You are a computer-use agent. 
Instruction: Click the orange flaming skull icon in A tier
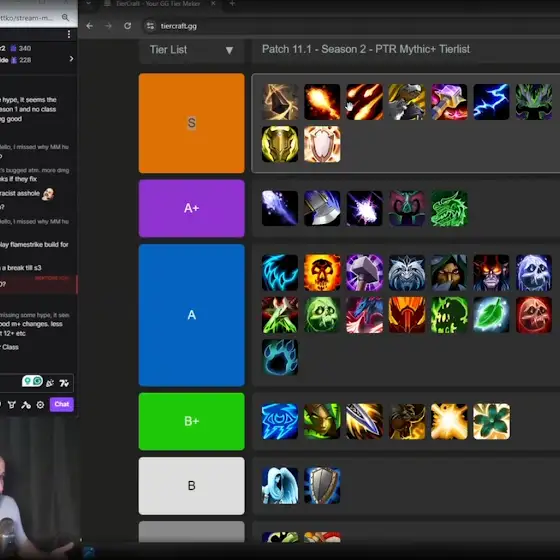(322, 272)
